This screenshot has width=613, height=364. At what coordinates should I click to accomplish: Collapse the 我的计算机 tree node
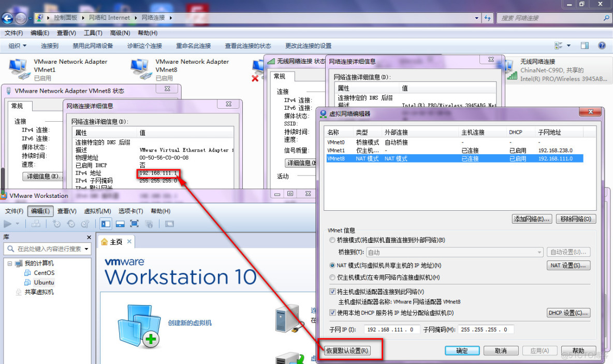tap(10, 264)
